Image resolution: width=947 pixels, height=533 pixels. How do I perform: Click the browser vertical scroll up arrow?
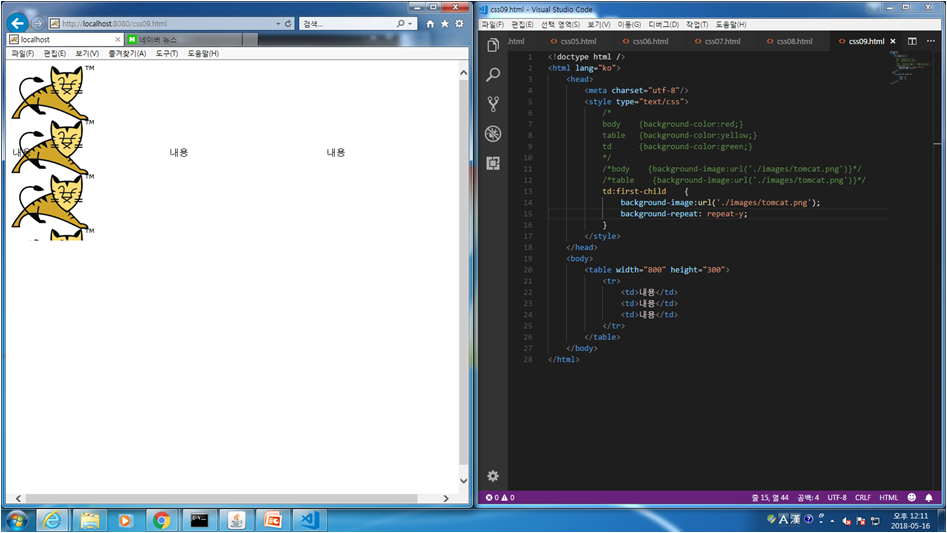(463, 73)
